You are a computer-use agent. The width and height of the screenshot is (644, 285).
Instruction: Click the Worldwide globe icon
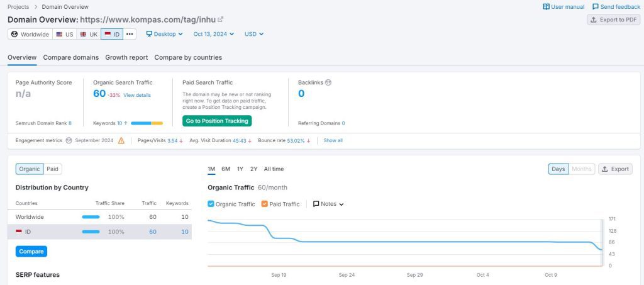[14, 35]
